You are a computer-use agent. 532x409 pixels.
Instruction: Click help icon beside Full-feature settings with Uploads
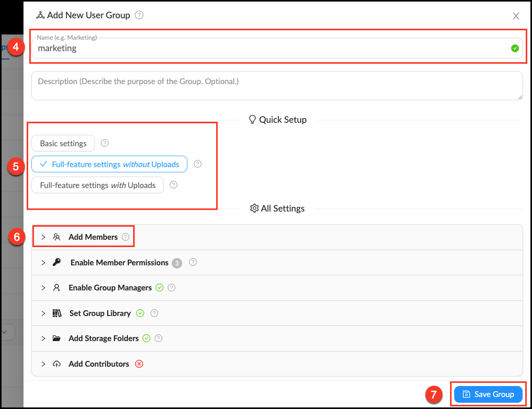pos(174,185)
